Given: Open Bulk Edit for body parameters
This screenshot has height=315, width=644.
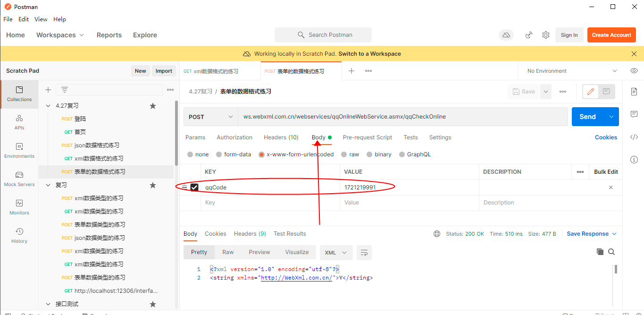Looking at the screenshot, I should 606,172.
